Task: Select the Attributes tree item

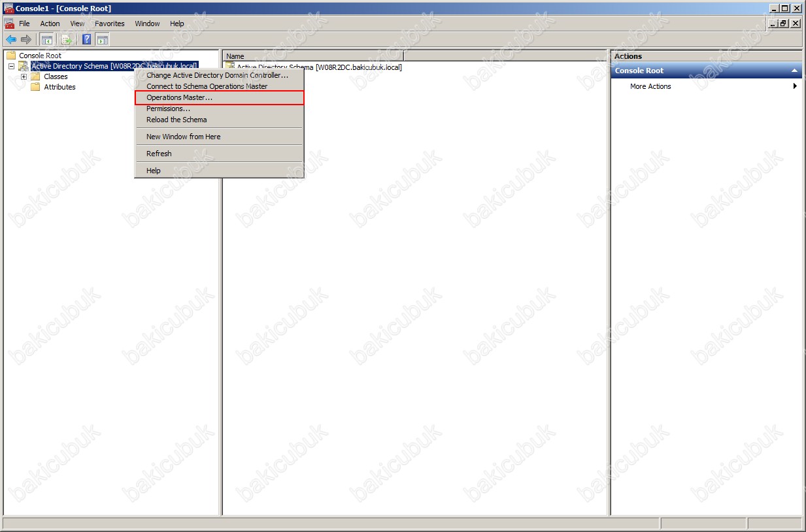Action: pos(59,87)
